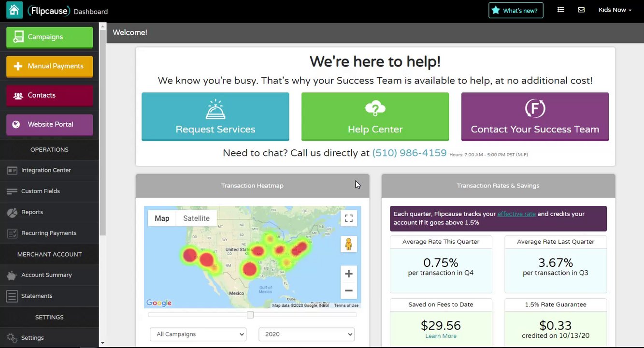Click the Terms of Use map link
Image resolution: width=644 pixels, height=348 pixels.
point(346,305)
